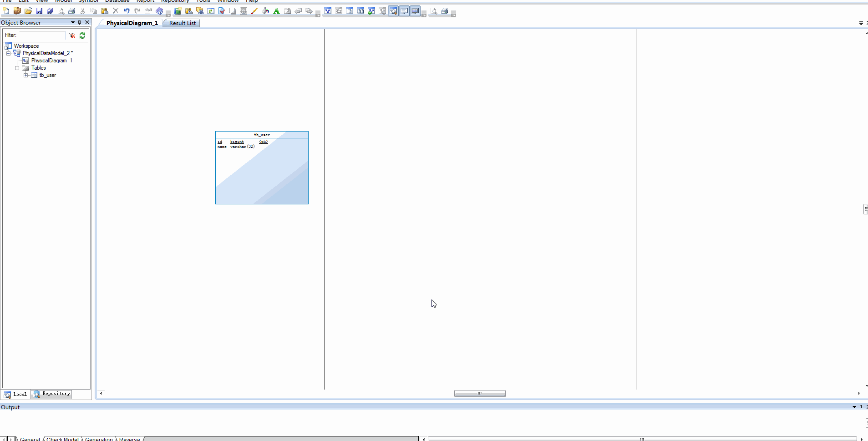The height and width of the screenshot is (441, 868).
Task: Open the Object Browser panel dropdown arrow
Action: pos(73,22)
